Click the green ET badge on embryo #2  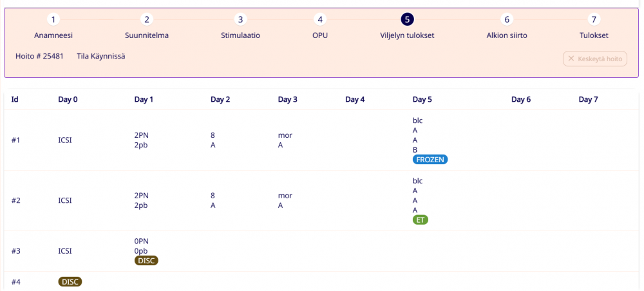tap(421, 220)
